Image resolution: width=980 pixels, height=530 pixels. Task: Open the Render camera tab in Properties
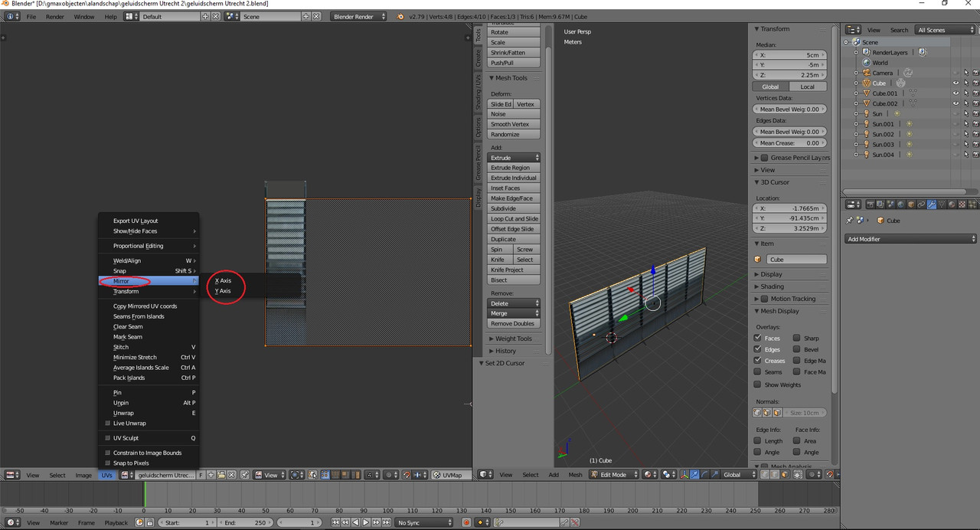point(871,204)
